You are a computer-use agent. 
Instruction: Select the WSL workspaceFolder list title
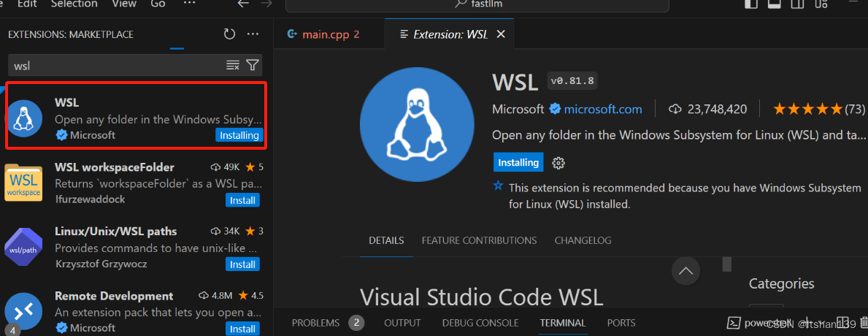click(x=115, y=167)
